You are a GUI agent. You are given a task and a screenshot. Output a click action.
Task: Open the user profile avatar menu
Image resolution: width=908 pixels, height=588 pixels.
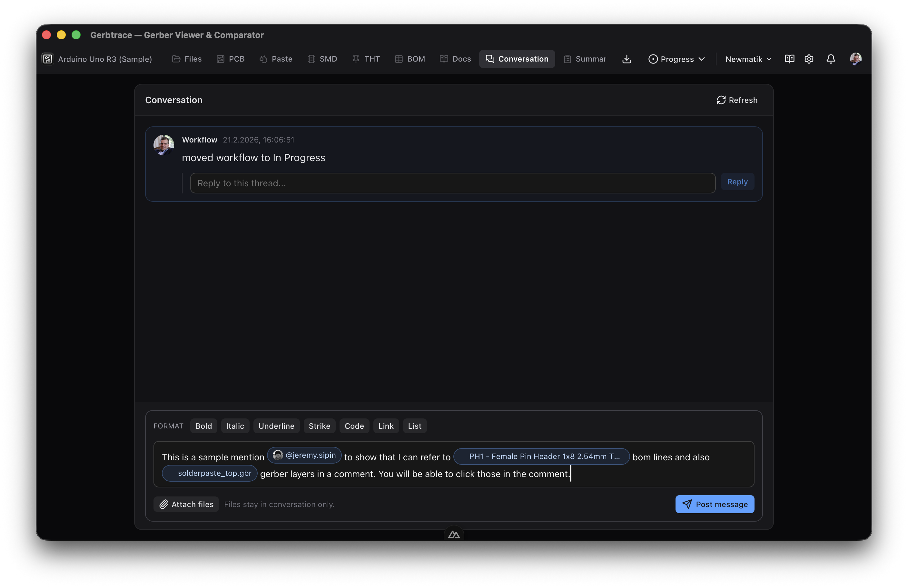pos(855,59)
